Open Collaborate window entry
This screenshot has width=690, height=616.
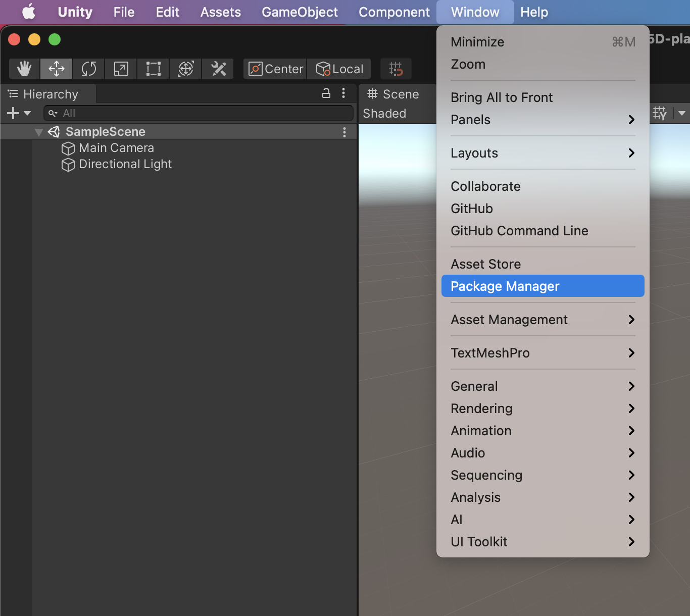tap(543, 186)
